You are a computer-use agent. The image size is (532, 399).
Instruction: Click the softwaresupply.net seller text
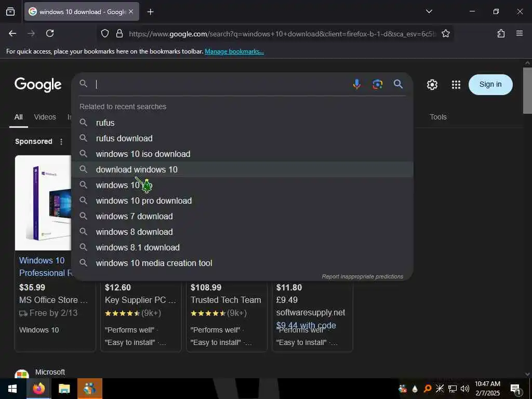(x=311, y=312)
